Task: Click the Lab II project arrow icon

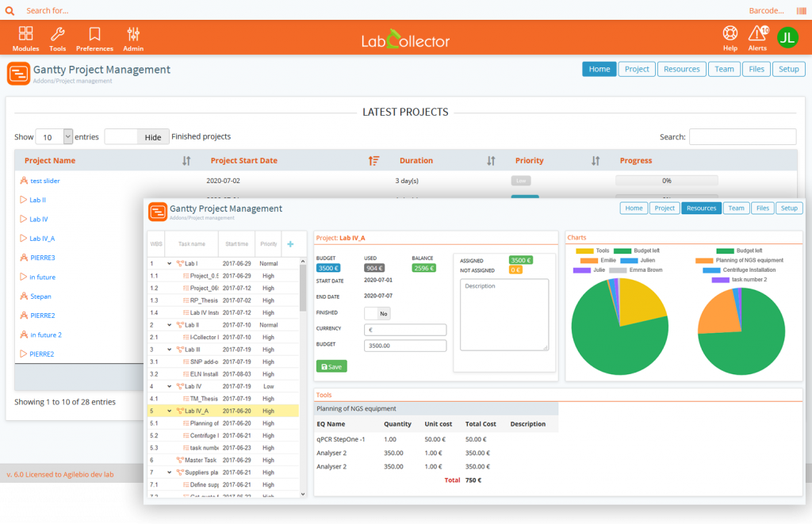Action: (x=23, y=199)
